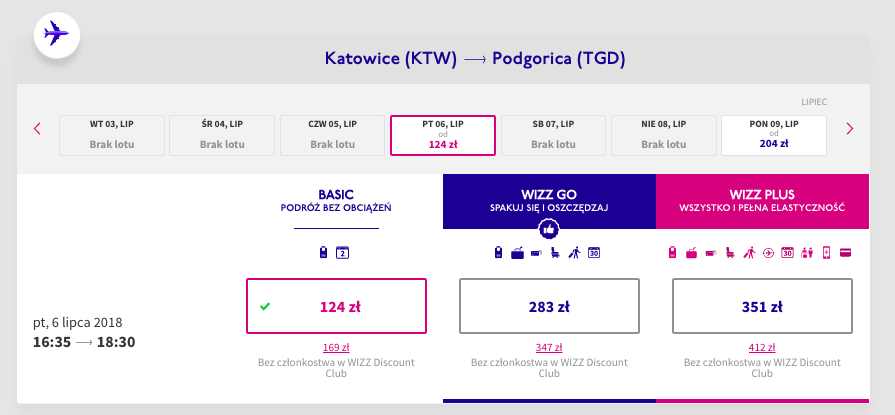895x415 pixels.
Task: Select the WIZZ GO fare for 283 zł
Action: (x=549, y=306)
